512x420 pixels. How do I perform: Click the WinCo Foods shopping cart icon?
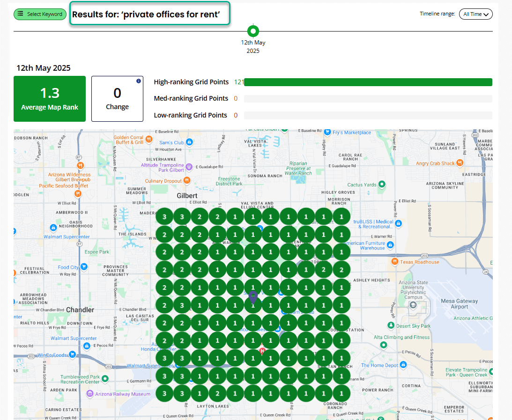point(72,354)
